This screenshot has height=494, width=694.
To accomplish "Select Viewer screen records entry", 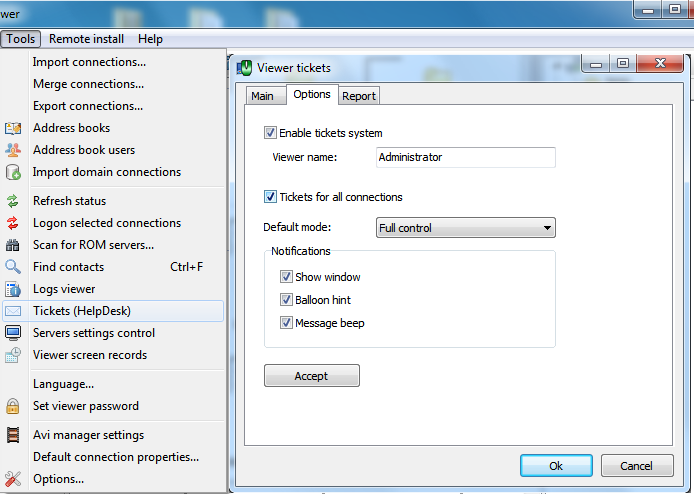I will pos(113,355).
